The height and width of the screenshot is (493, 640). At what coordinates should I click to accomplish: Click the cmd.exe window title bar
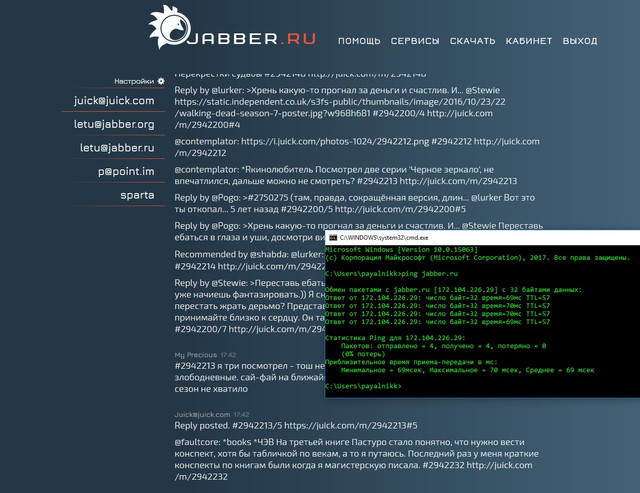pos(482,238)
